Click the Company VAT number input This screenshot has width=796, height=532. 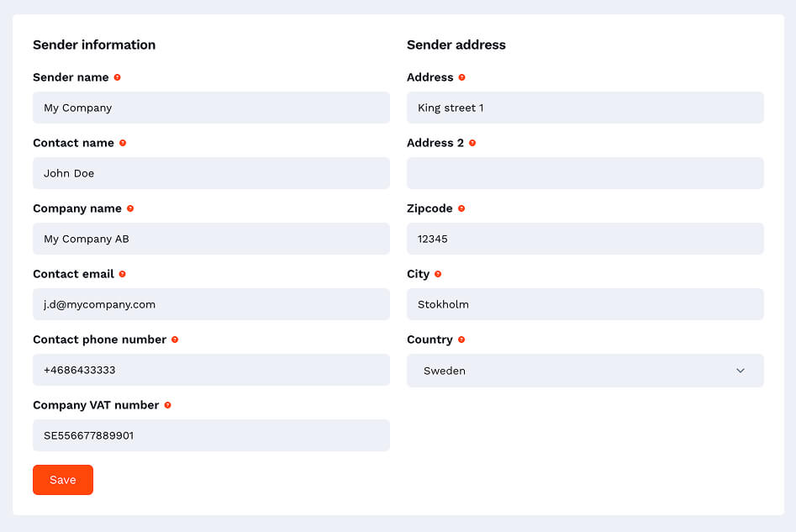[211, 435]
